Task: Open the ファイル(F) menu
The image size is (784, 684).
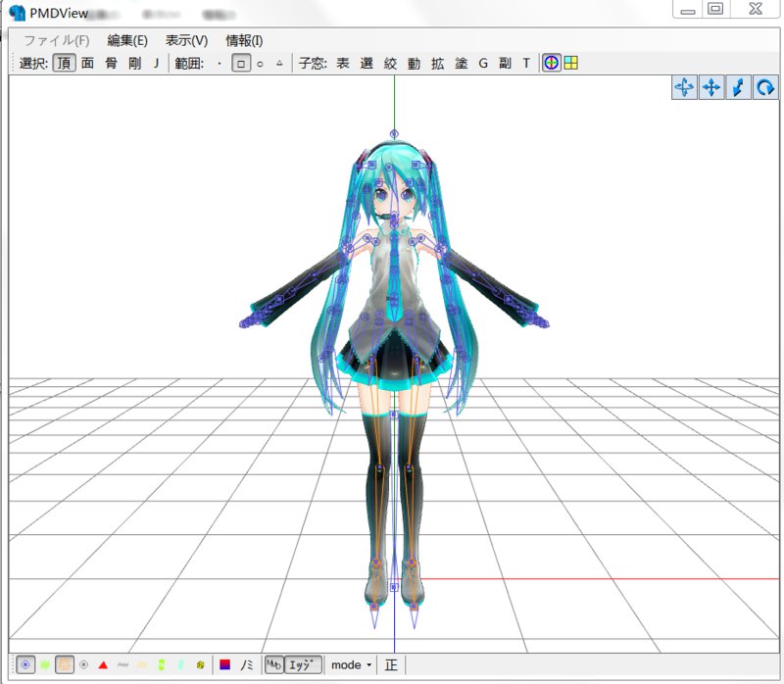Action: pos(57,40)
